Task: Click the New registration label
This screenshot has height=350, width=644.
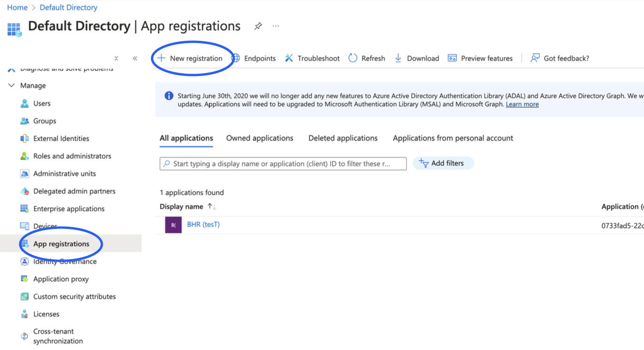Action: click(196, 58)
